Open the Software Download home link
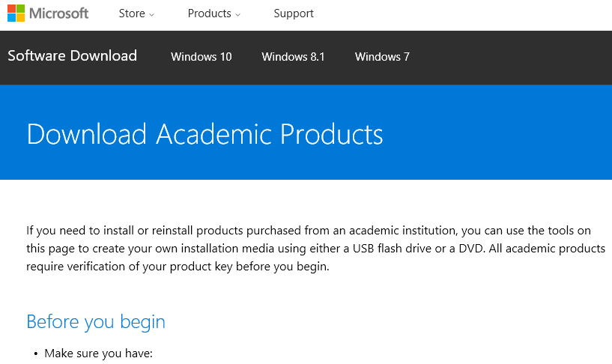 coord(72,56)
